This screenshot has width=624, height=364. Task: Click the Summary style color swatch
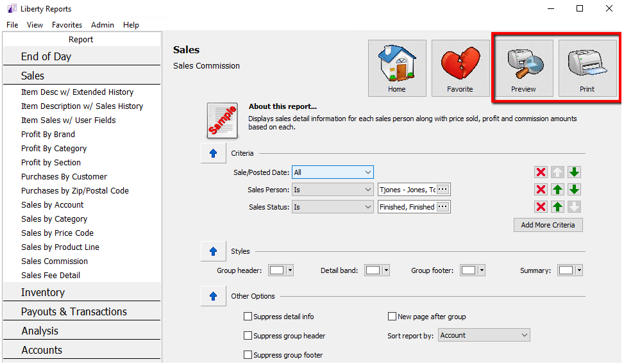click(566, 270)
